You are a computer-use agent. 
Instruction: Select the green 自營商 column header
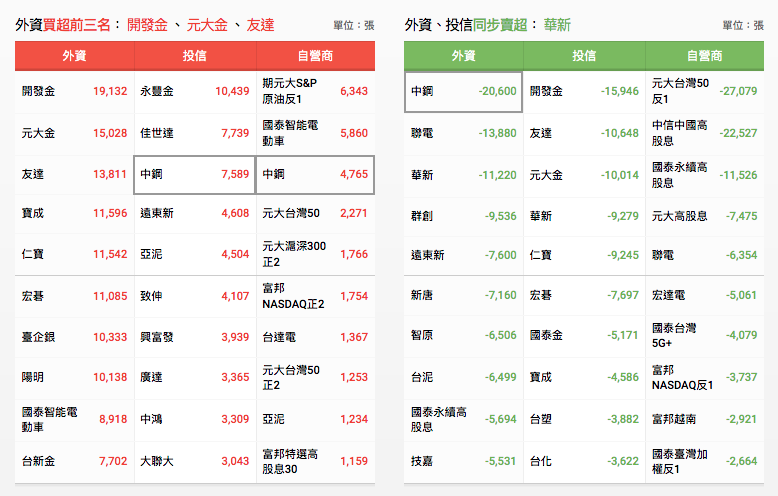coord(705,56)
